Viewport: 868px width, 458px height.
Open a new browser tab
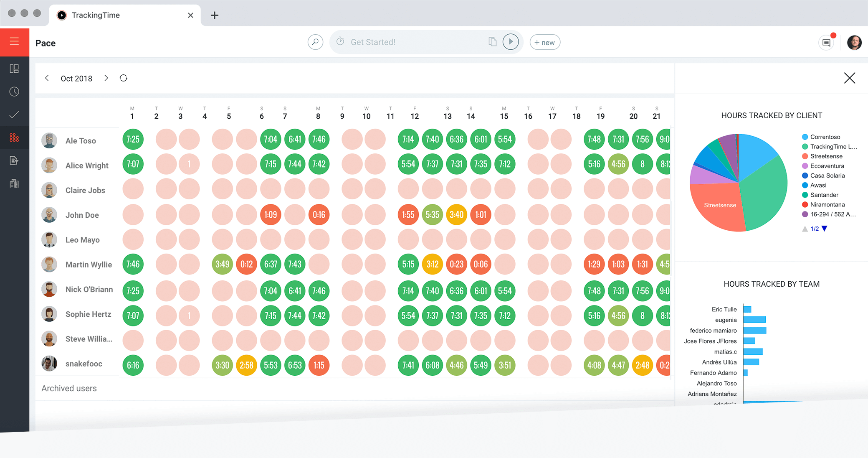(214, 15)
